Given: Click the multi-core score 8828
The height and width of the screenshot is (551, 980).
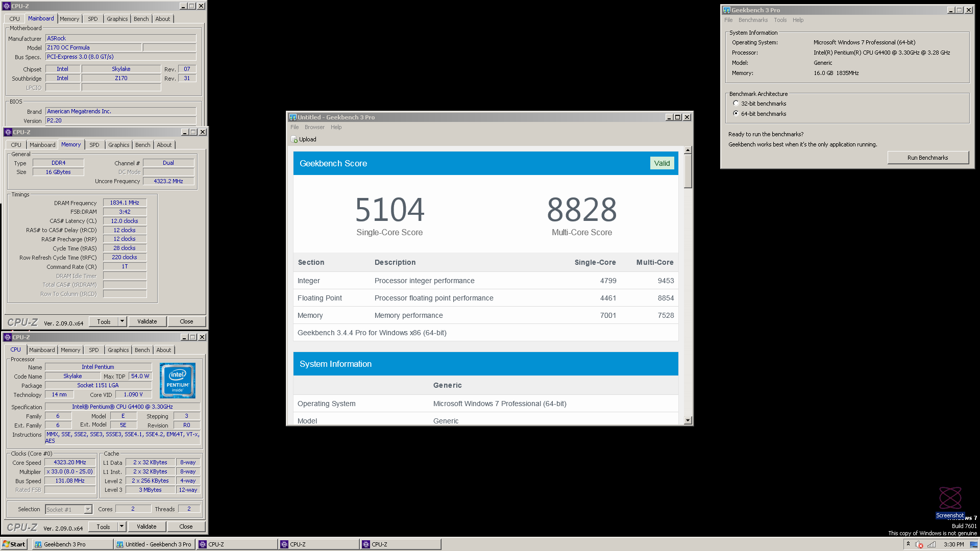Looking at the screenshot, I should point(582,210).
